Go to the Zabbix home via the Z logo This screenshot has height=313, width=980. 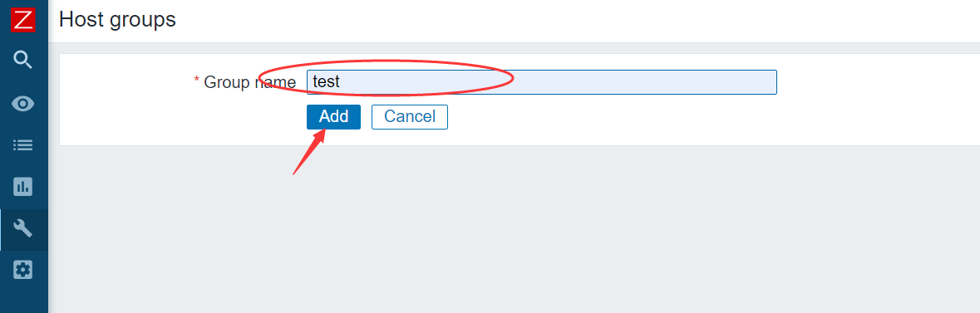point(23,21)
